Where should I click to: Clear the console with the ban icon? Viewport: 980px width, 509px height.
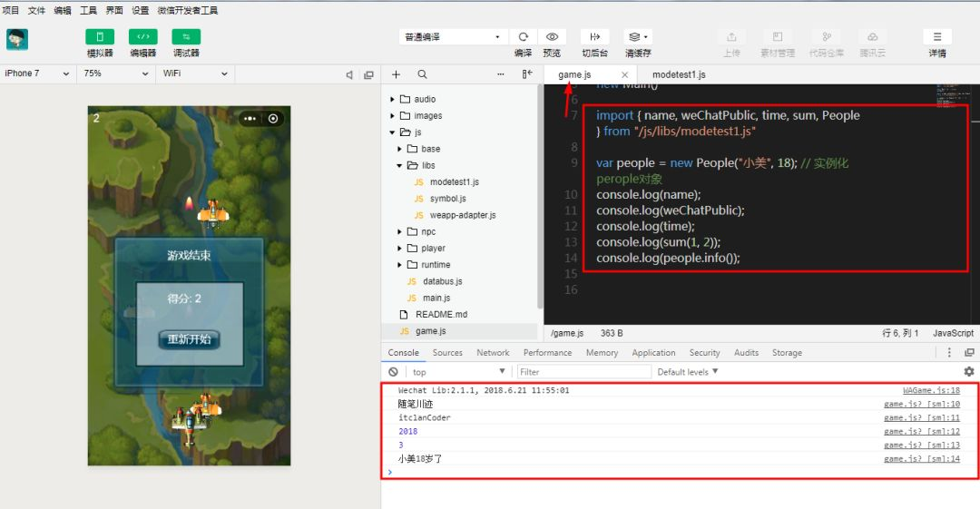click(393, 371)
